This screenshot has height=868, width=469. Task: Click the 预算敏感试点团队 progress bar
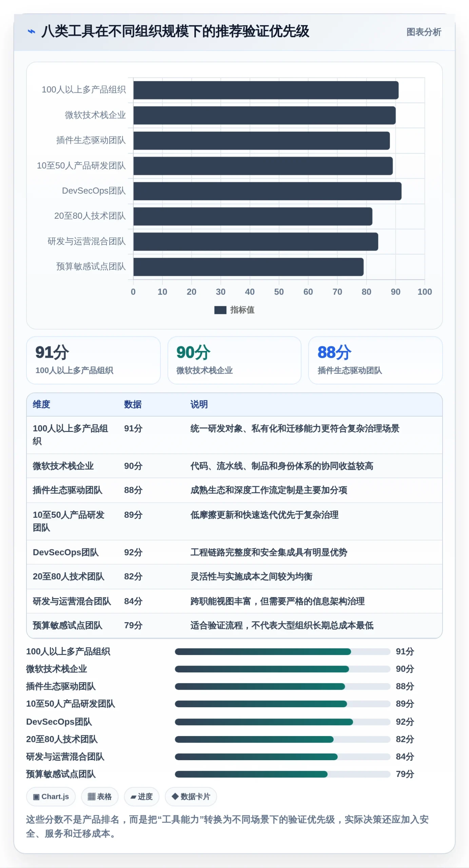pos(282,774)
